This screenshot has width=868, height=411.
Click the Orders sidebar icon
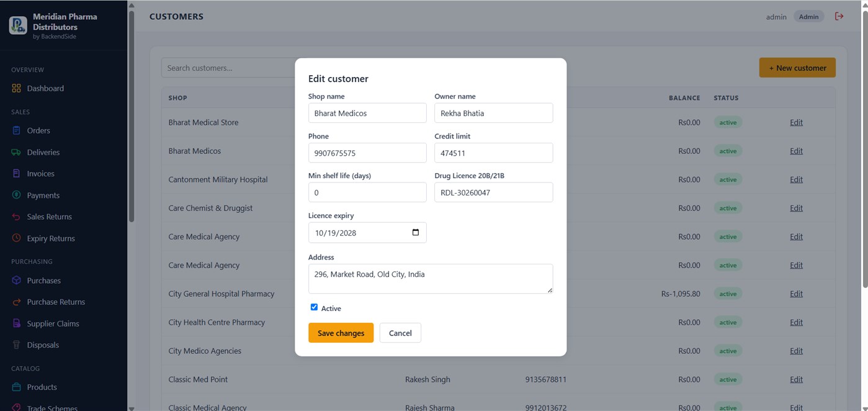[16, 130]
